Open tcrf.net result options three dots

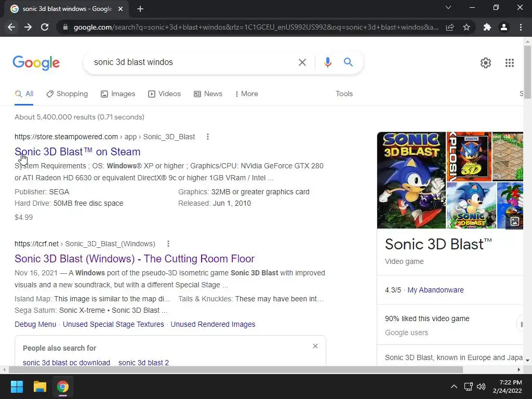pos(168,244)
